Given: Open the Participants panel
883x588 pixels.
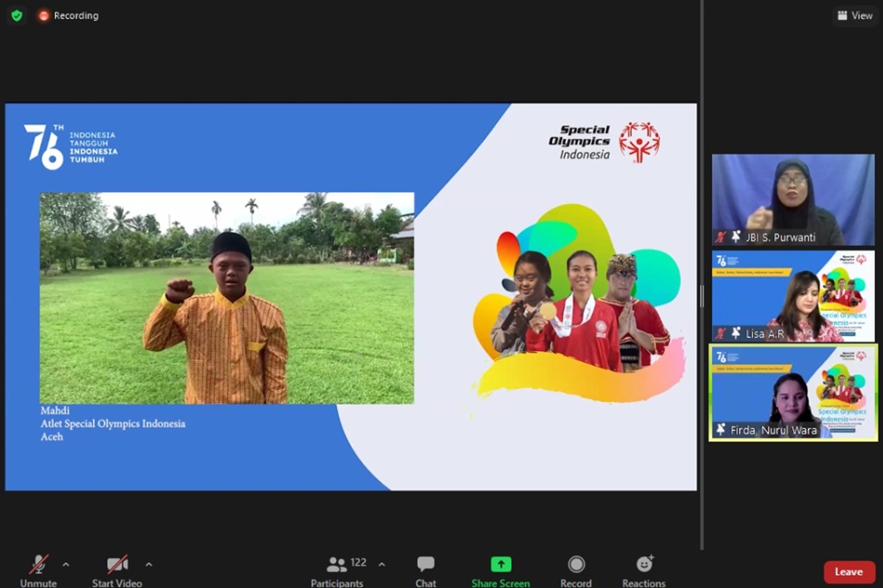Looking at the screenshot, I should click(337, 571).
